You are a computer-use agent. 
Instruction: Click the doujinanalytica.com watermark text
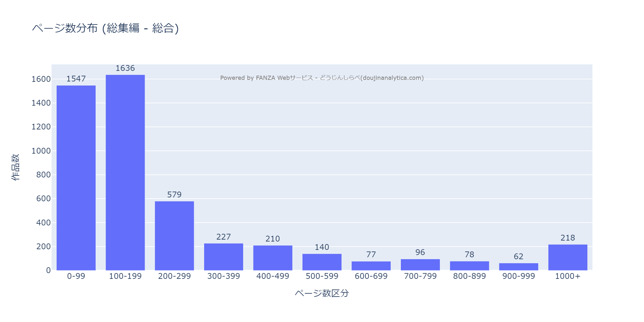coord(322,78)
